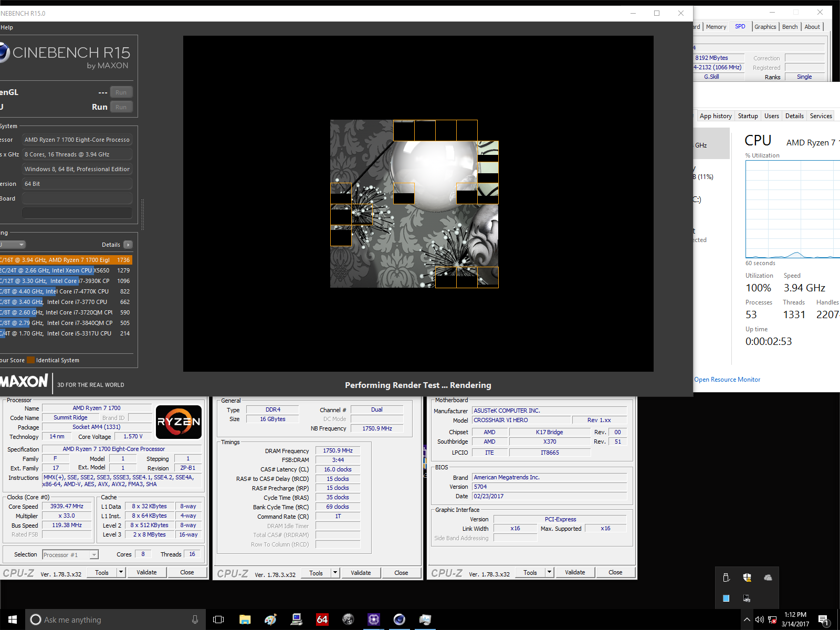
Task: Open the AIDA64 taskbar icon
Action: tap(322, 619)
